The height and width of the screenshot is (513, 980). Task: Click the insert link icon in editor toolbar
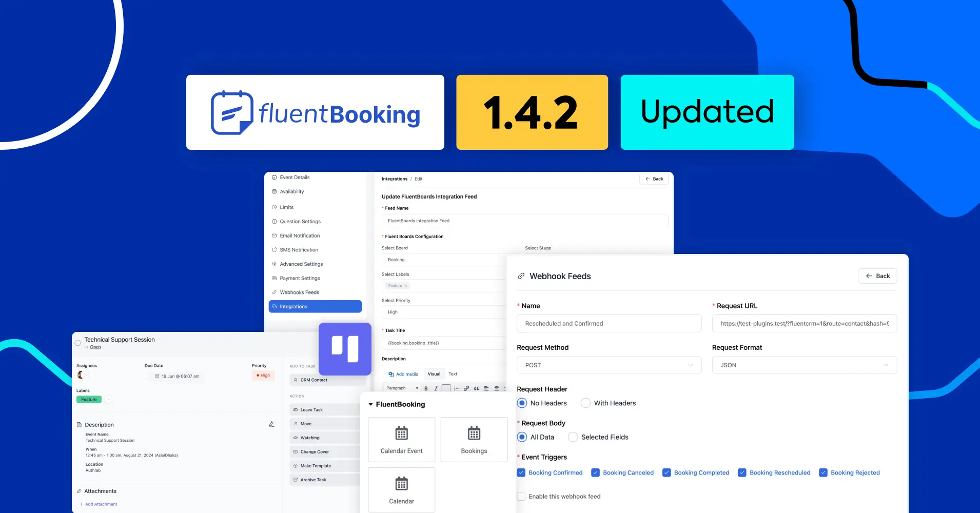tap(466, 388)
